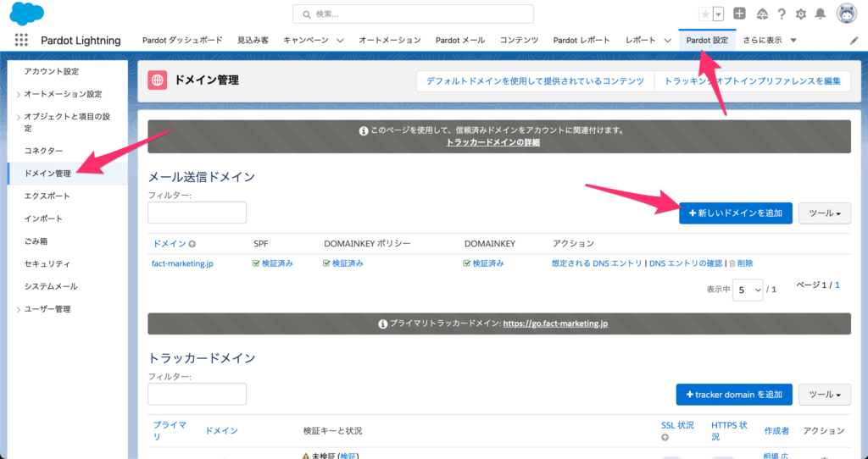Click the edit navigation pencil icon
Screen dimensions: 868x459
(854, 41)
